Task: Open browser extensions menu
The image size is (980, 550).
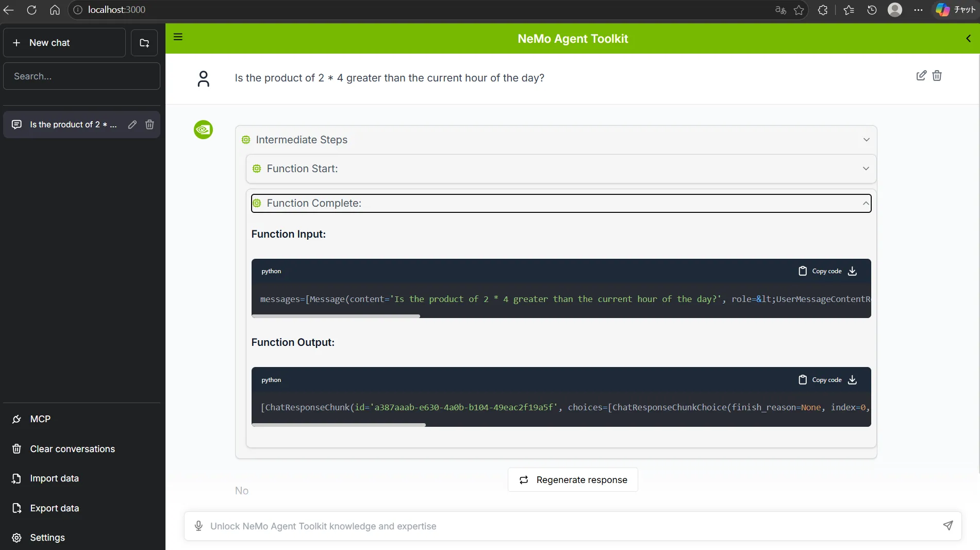Action: 823,10
